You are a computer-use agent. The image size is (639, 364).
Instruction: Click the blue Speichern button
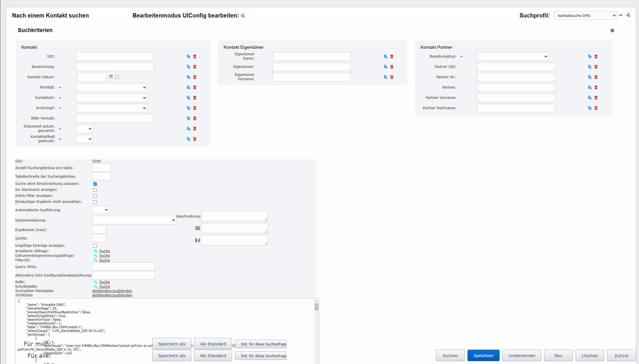(x=483, y=355)
